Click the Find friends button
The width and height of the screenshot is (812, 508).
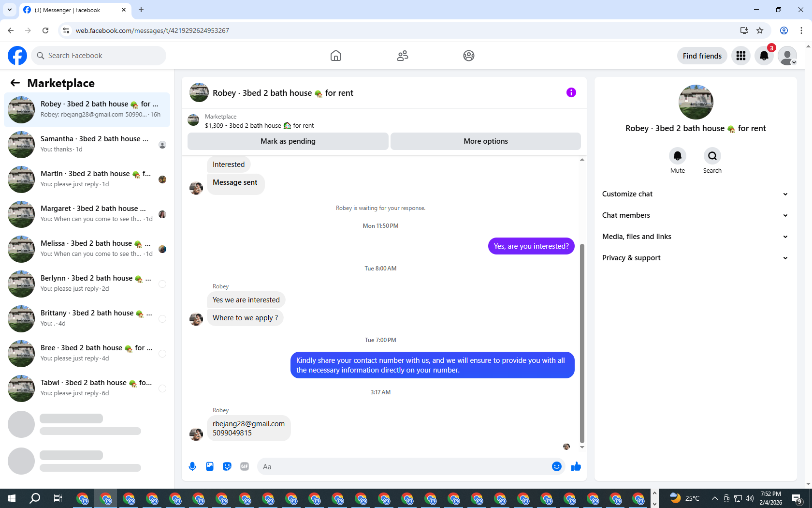click(702, 56)
